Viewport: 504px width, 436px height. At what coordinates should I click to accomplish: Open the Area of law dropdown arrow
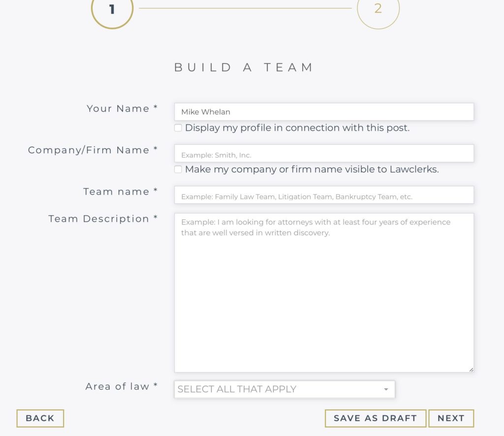point(386,389)
